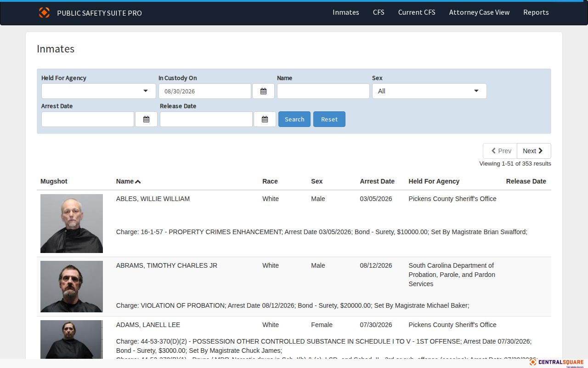The image size is (588, 368).
Task: Click South Carolina Department of Probation agency text
Action: point(452,275)
